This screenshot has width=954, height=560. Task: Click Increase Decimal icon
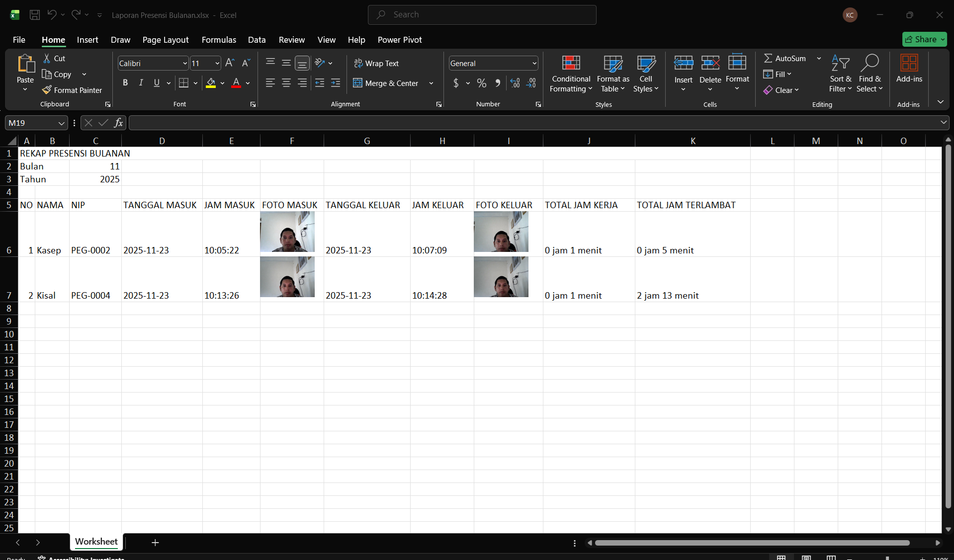point(515,83)
